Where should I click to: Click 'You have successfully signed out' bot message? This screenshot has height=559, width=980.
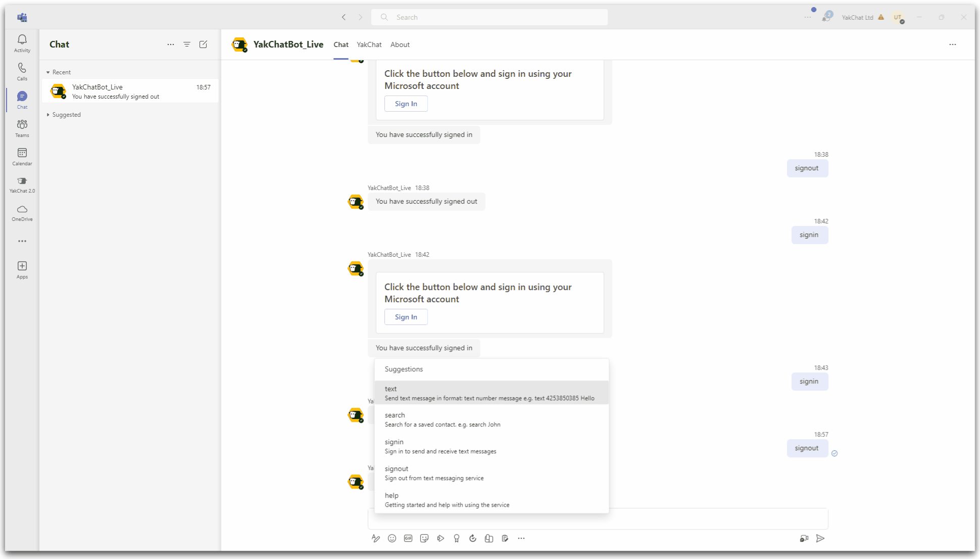pyautogui.click(x=426, y=202)
